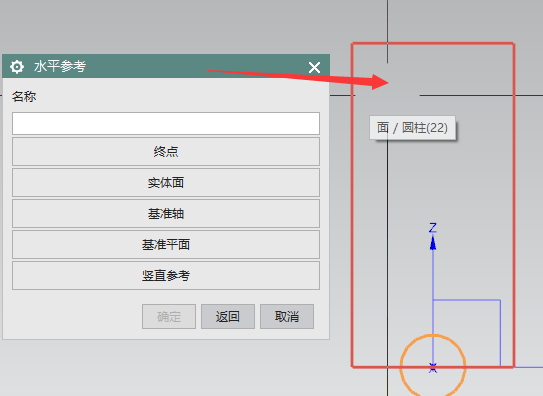Image resolution: width=543 pixels, height=396 pixels.
Task: Click the orange circle at the origin
Action: (x=433, y=366)
